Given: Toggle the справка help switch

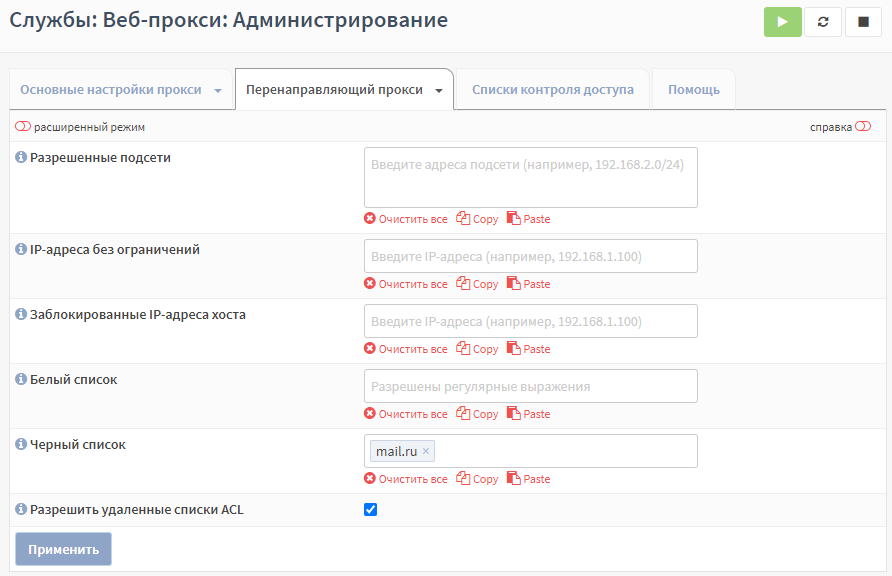Looking at the screenshot, I should pos(863,126).
